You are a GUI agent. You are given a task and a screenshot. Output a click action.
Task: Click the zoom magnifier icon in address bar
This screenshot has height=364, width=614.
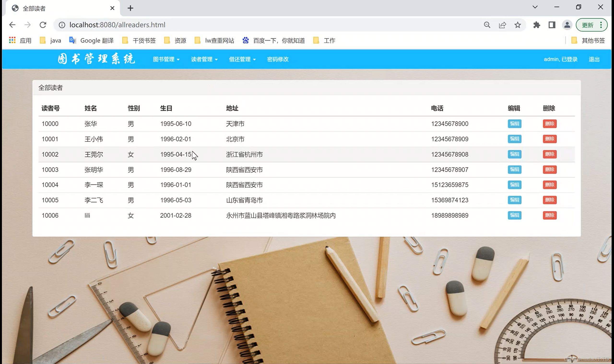487,25
